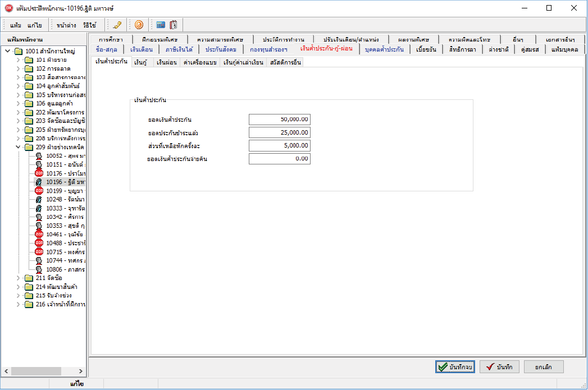
Task: Switch to the การศึกษา tab
Action: click(111, 39)
